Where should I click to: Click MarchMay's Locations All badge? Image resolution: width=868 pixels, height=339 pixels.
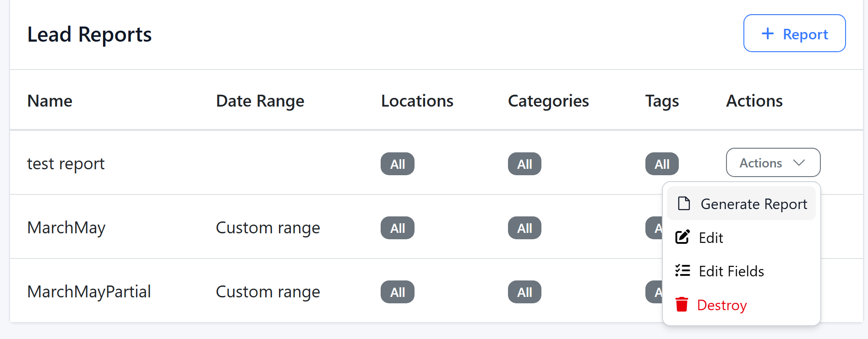pyautogui.click(x=397, y=228)
